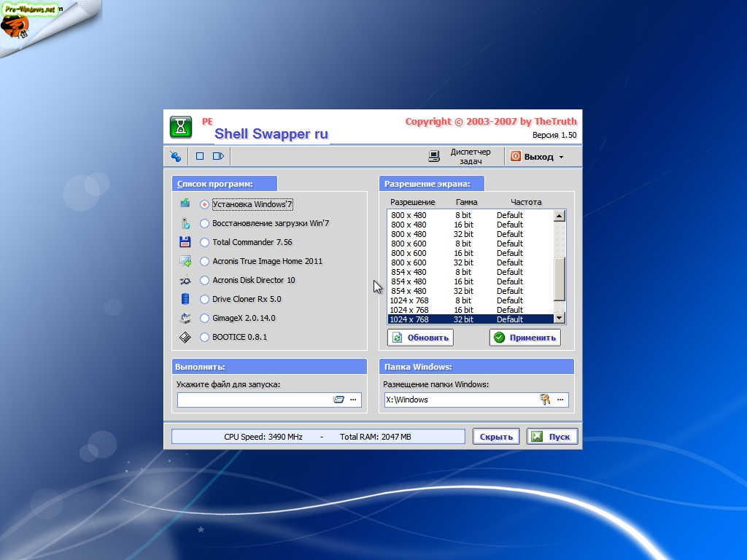Click the Total Commander floppy disk icon
The width and height of the screenshot is (747, 560).
185,242
